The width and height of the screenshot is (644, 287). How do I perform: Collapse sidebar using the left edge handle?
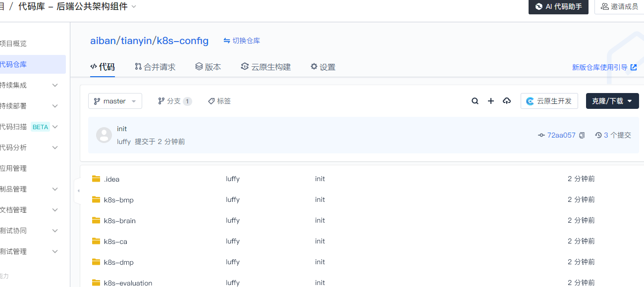pyautogui.click(x=78, y=191)
